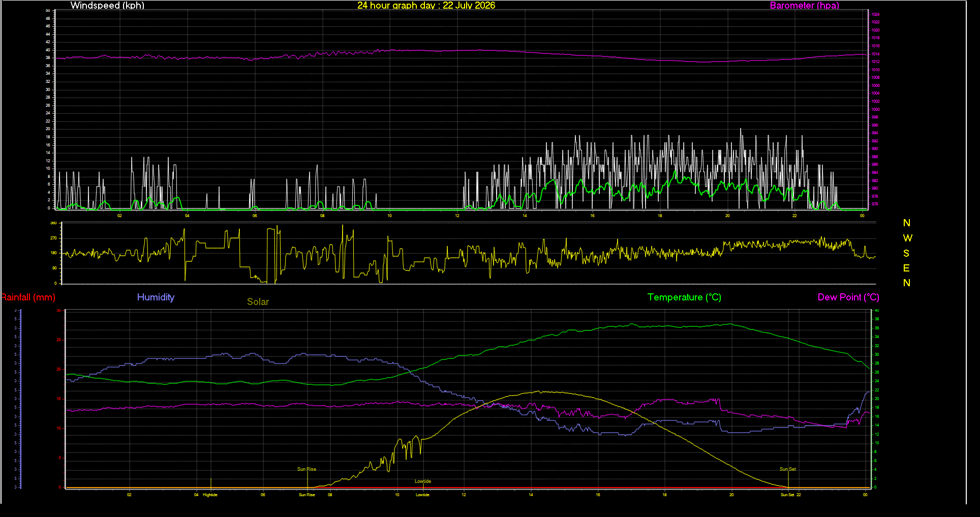This screenshot has height=517, width=980.
Task: Click the 270 tick on wind direction axis
Action: [53, 238]
